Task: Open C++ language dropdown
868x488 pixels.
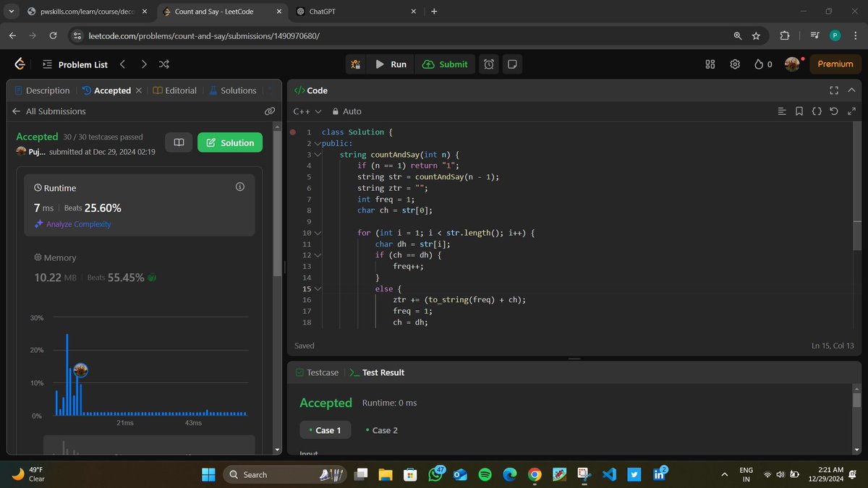Action: tap(307, 111)
